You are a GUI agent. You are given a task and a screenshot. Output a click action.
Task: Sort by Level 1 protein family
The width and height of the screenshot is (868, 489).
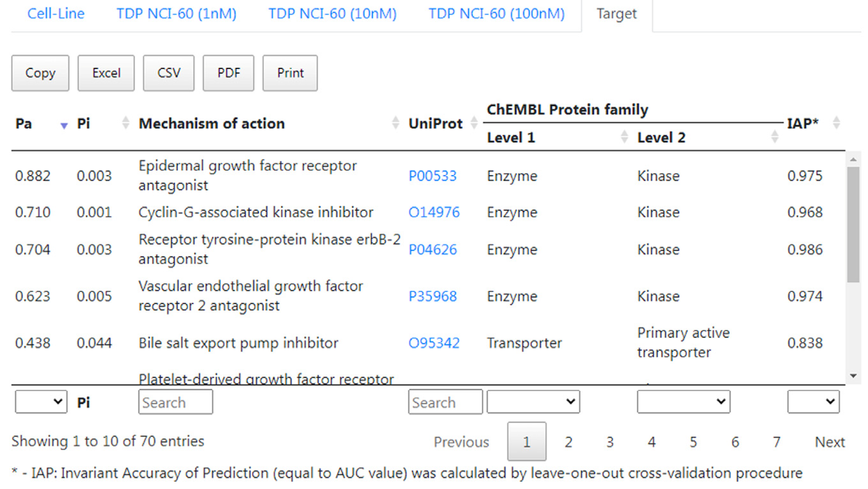pos(624,137)
